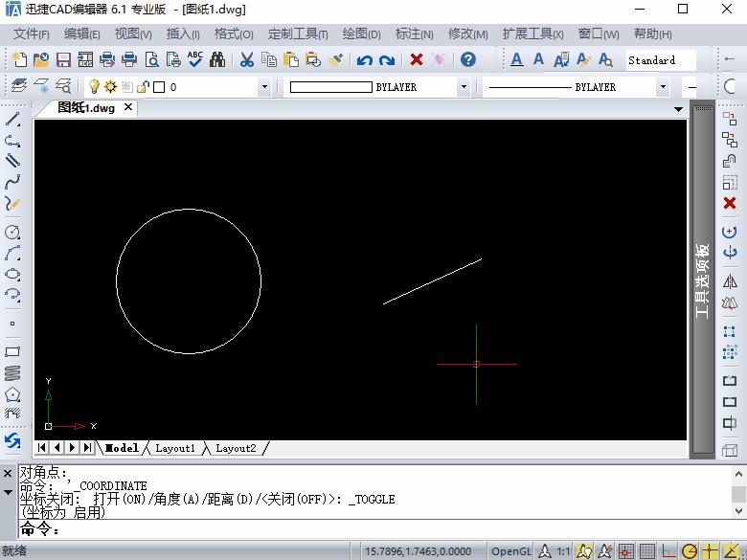747x560 pixels.
Task: Toggle snap mode in status bar
Action: point(626,551)
